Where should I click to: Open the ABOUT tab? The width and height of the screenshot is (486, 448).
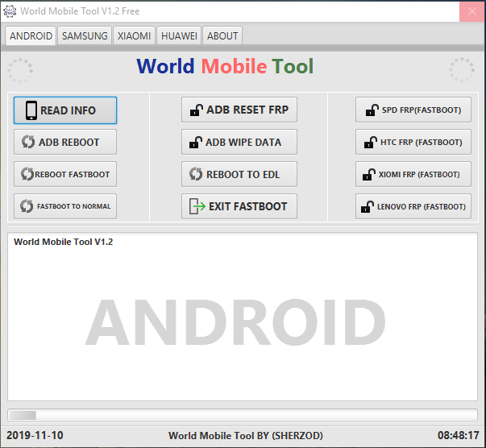coord(222,36)
